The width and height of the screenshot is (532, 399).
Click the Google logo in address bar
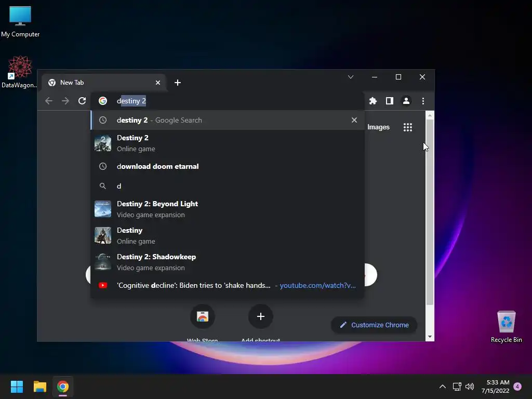point(103,101)
